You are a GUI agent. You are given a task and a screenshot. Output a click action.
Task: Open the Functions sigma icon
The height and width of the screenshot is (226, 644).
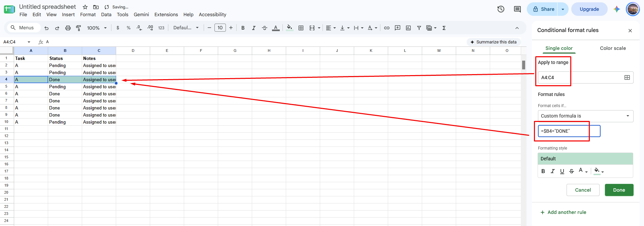click(x=444, y=28)
